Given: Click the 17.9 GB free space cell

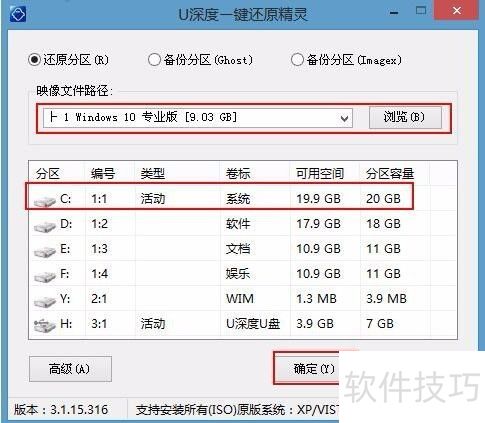Looking at the screenshot, I should [x=318, y=224].
